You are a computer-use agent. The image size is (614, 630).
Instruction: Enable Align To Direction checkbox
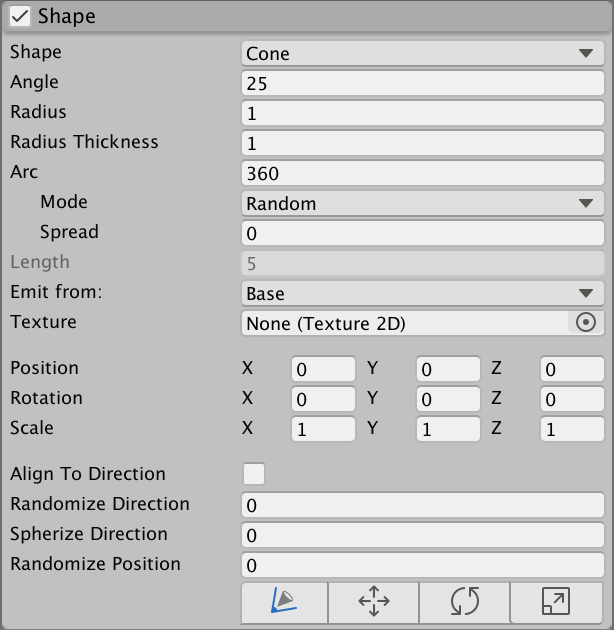click(254, 474)
